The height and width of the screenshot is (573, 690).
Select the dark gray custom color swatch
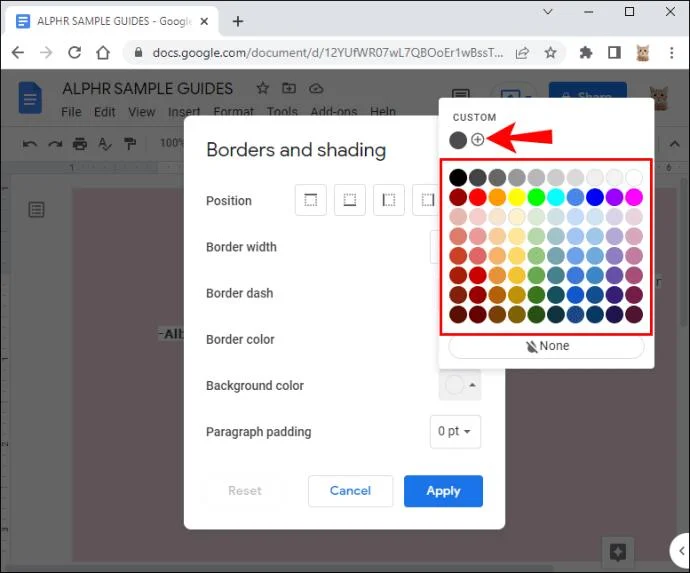tap(458, 140)
